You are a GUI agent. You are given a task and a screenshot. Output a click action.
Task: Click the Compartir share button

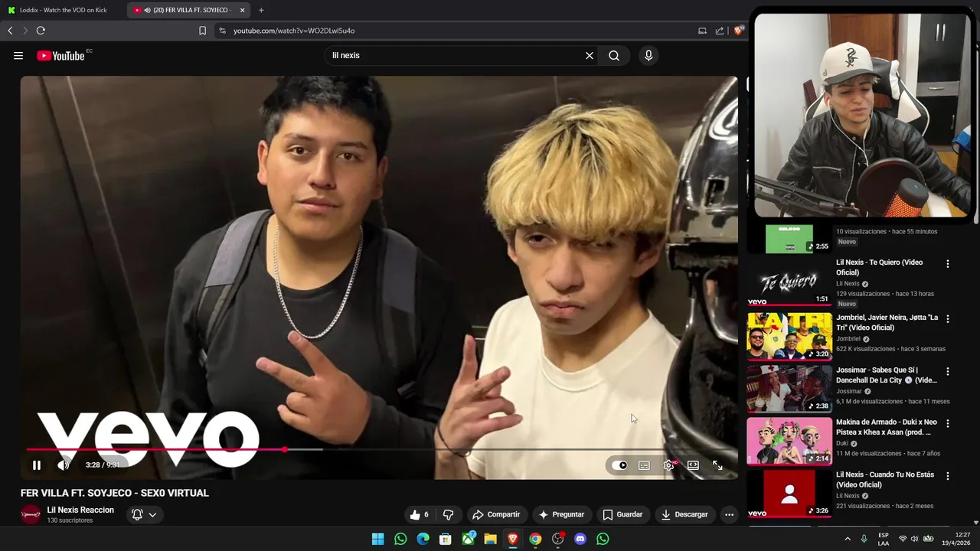pyautogui.click(x=496, y=515)
